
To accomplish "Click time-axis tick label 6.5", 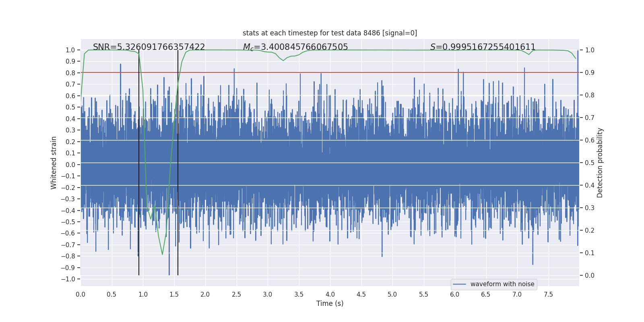I will point(486,294).
